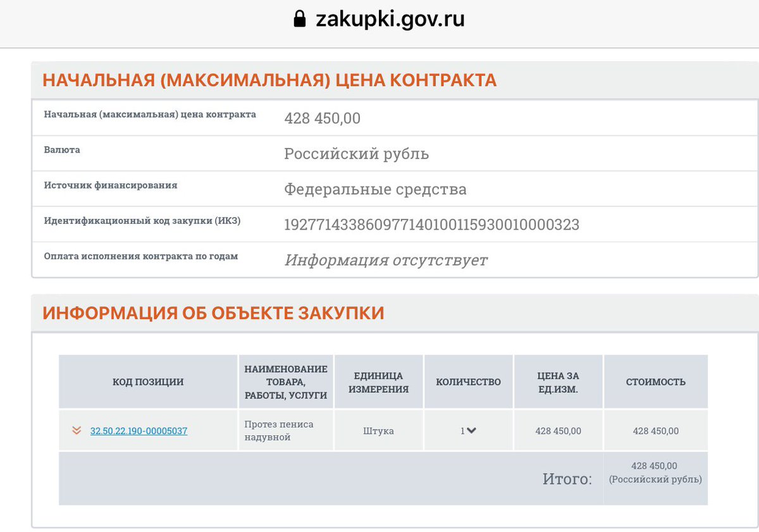Viewport: 759px width, 532px height.
Task: Click the Источник финансирования label
Action: (111, 186)
